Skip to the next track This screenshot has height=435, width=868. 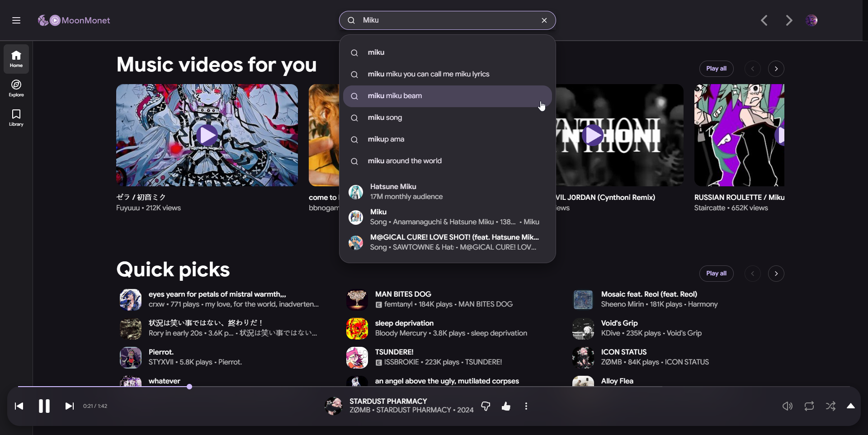70,406
